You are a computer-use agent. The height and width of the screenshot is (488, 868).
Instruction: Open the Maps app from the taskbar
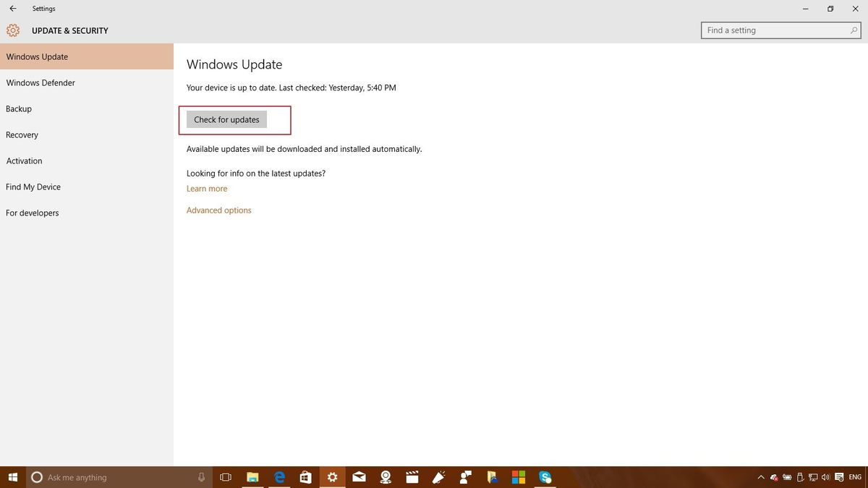(386, 477)
